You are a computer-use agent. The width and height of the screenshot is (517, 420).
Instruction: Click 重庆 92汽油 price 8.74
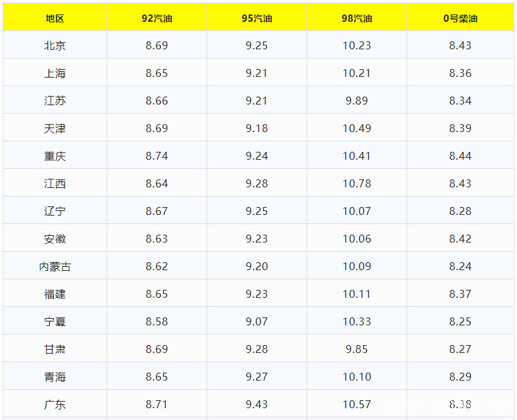click(157, 156)
